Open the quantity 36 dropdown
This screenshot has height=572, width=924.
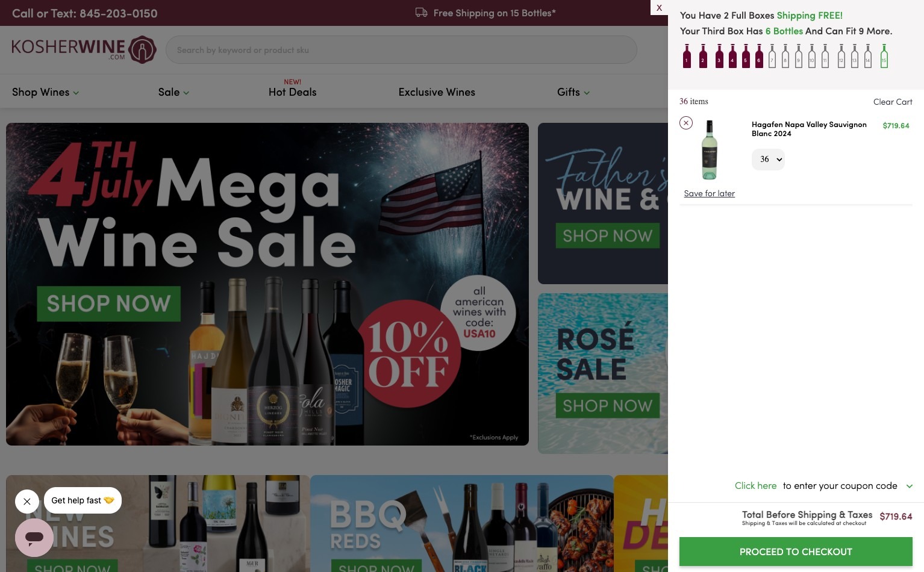[x=768, y=160]
